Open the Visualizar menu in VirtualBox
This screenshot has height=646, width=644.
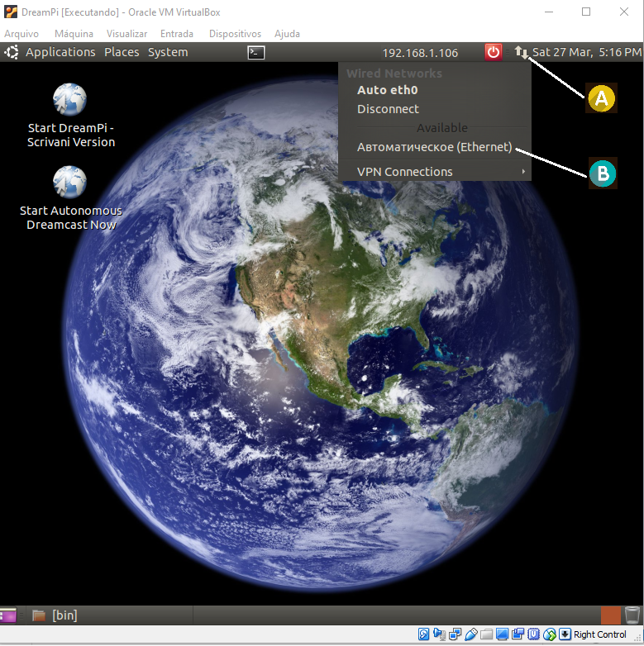tap(126, 34)
